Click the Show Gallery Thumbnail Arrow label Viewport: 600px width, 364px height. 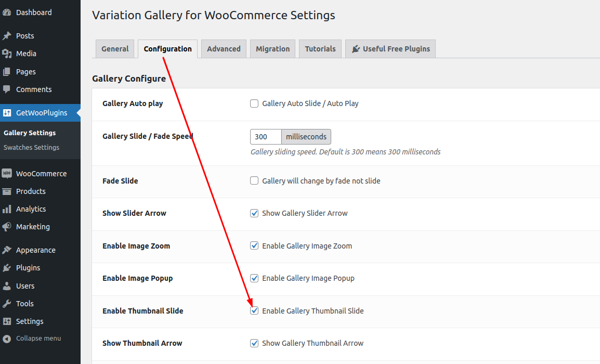312,343
